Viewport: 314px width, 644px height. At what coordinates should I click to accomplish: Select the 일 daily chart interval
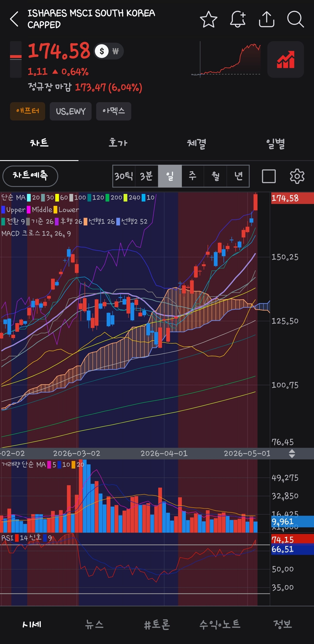(x=170, y=176)
